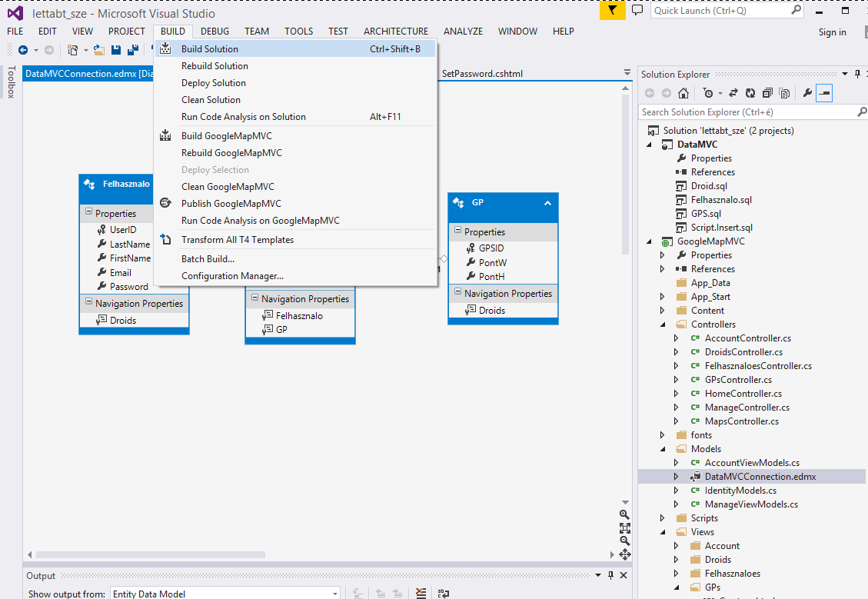Viewport: 868px width, 599px height.
Task: Collapse the DataMVC project node
Action: click(x=649, y=145)
